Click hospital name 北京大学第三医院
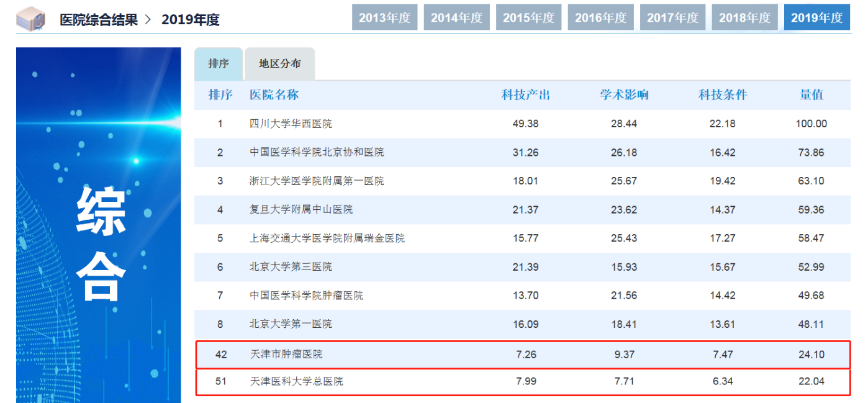868x403 pixels. 291,266
